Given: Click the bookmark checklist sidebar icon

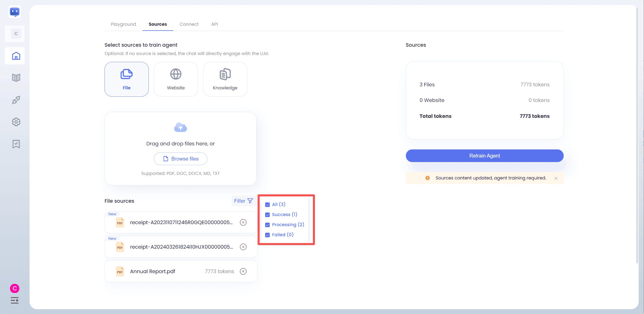Looking at the screenshot, I should point(16,144).
